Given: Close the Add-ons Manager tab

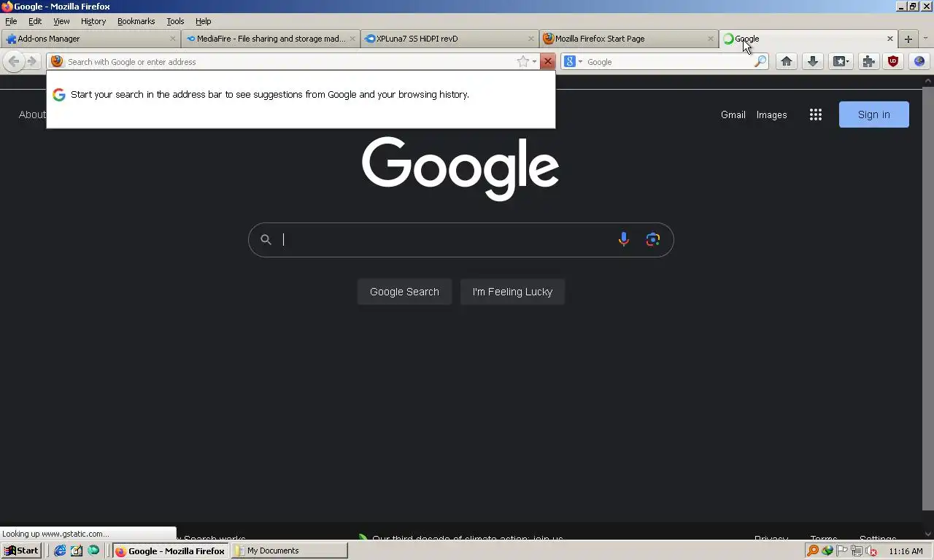Looking at the screenshot, I should [173, 39].
